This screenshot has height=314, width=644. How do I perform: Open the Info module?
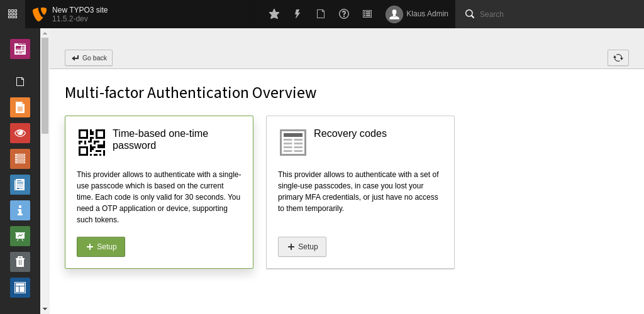coord(20,210)
